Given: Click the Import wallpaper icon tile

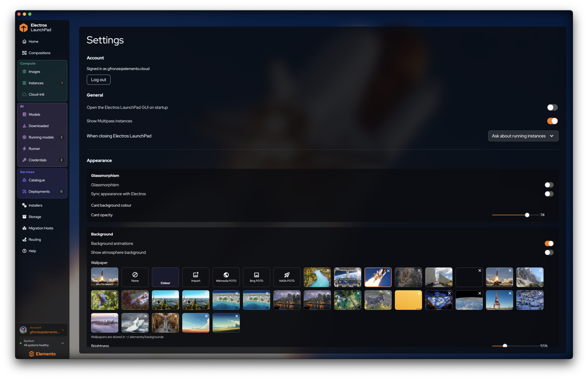Looking at the screenshot, I should coord(196,277).
